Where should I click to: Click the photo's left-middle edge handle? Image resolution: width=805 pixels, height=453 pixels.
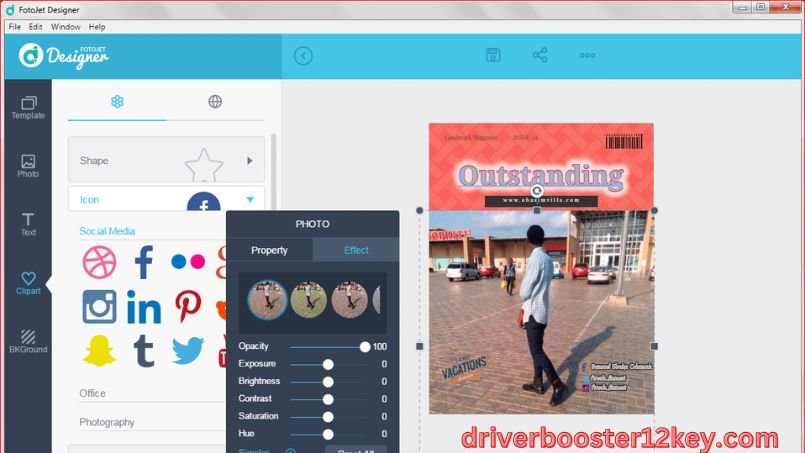click(419, 346)
